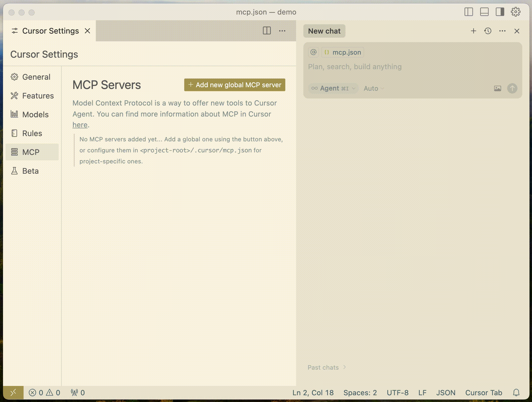Open chat history clock icon
The height and width of the screenshot is (402, 532).
click(488, 31)
